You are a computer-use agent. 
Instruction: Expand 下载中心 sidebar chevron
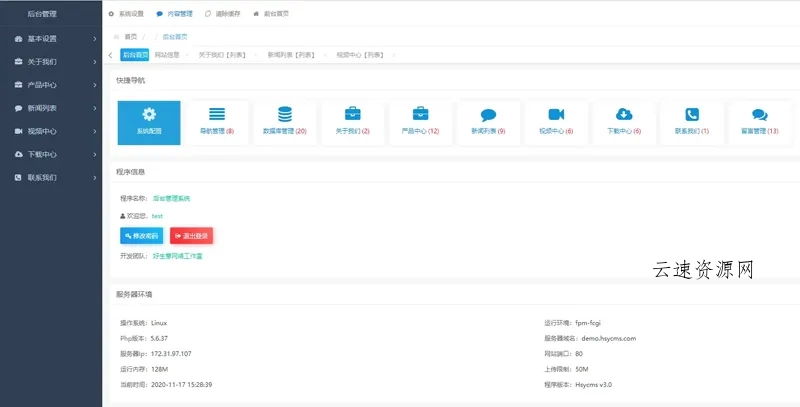click(95, 154)
